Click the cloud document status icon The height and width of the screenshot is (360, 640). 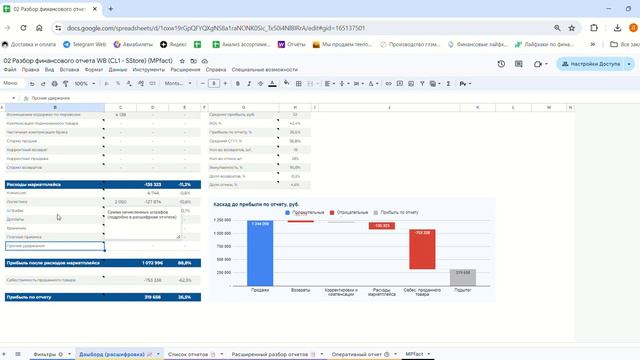click(205, 61)
